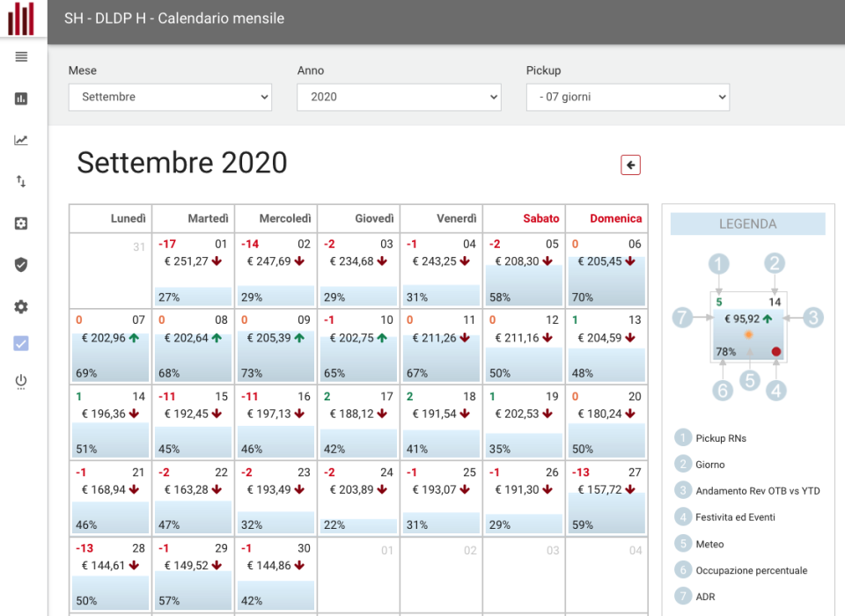Open the gear-in-square tools icon
The image size is (845, 616).
21,223
